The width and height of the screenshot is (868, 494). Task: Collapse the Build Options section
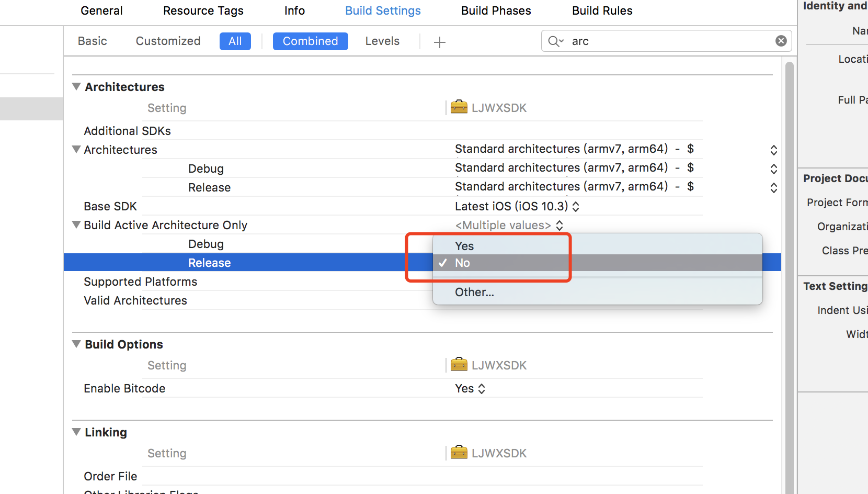(76, 344)
